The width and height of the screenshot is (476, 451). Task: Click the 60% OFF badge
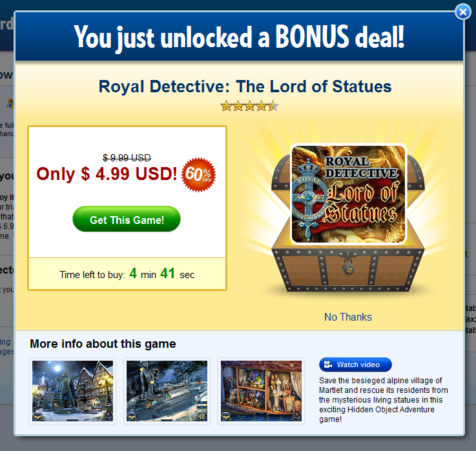pyautogui.click(x=198, y=175)
